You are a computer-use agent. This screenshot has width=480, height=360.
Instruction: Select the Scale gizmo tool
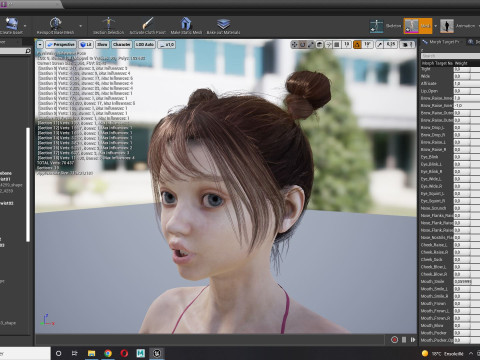[310, 44]
